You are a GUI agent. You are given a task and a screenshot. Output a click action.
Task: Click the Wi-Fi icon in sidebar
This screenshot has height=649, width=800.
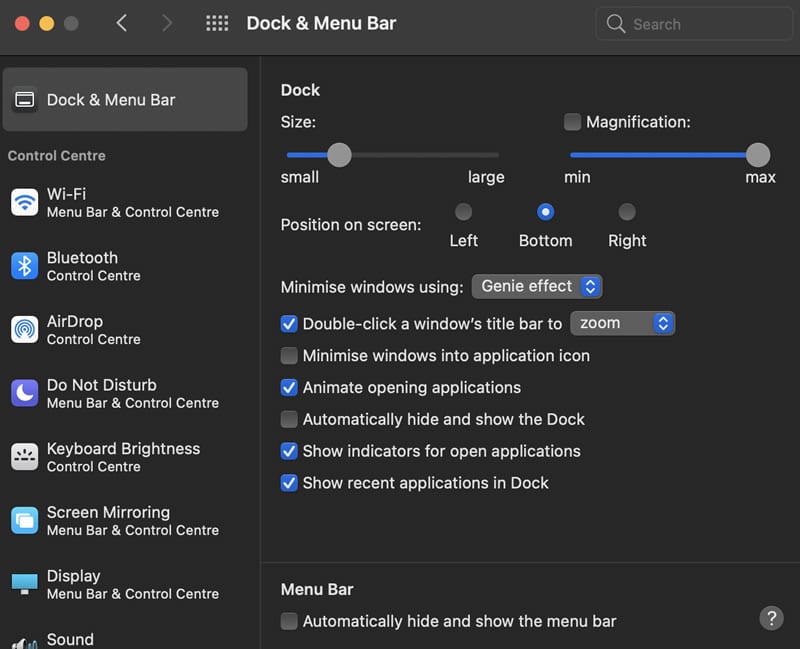coord(24,203)
